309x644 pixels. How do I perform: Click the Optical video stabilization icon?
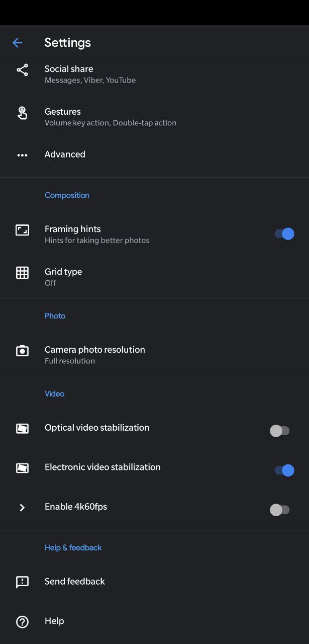tap(22, 428)
